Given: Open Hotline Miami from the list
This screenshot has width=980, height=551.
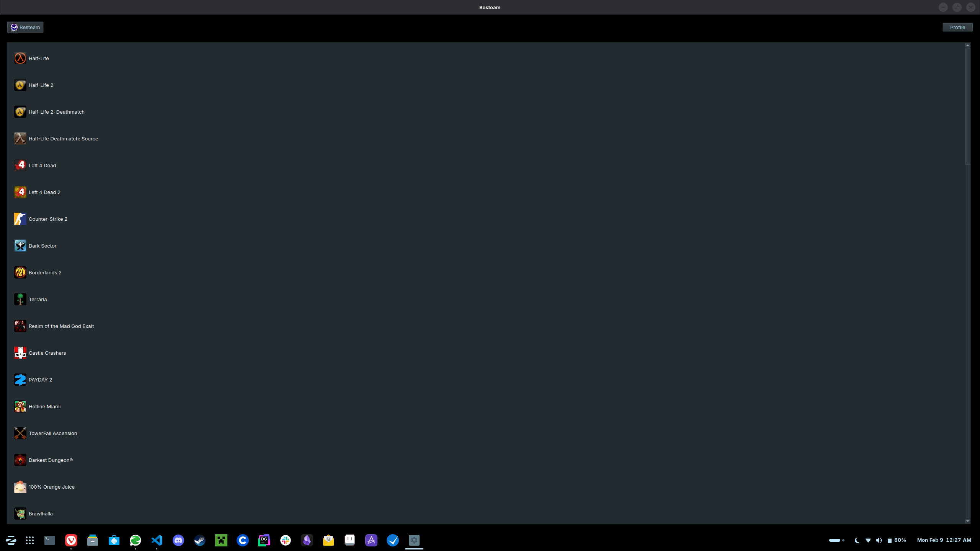Looking at the screenshot, I should pyautogui.click(x=44, y=406).
